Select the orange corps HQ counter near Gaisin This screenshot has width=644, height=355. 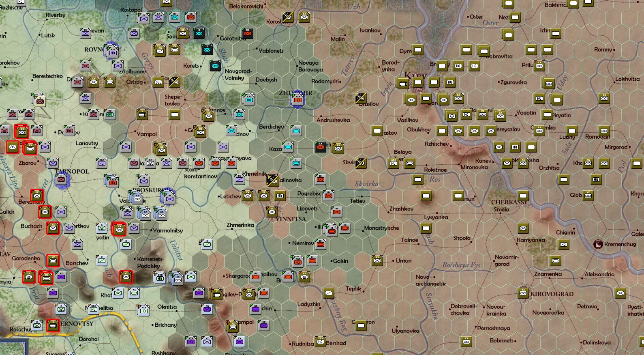(298, 261)
